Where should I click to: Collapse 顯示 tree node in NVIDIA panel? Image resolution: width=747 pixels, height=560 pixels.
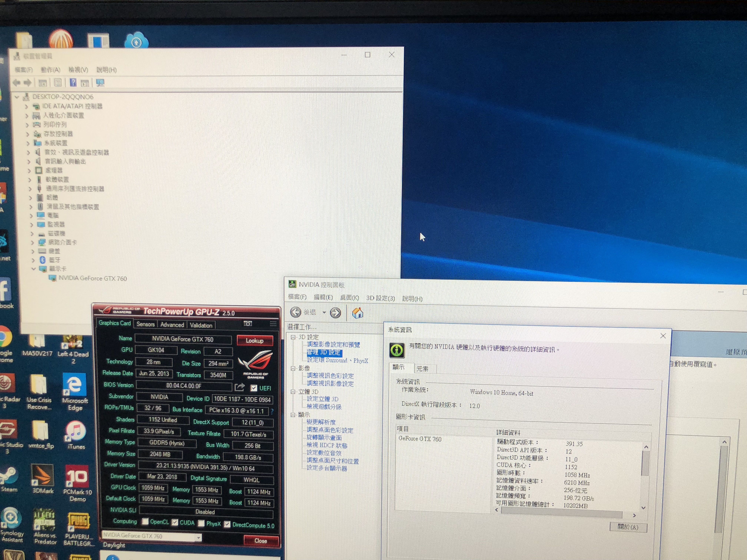(293, 414)
